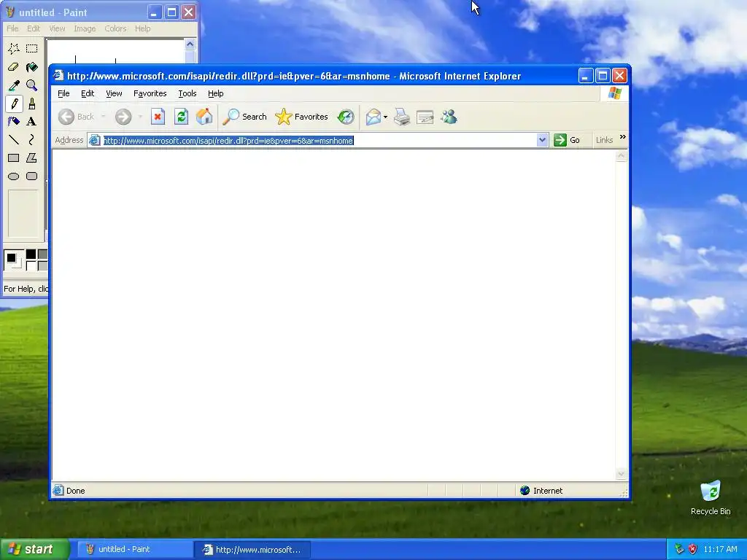Switch to Internet Explorer taskbar button
The height and width of the screenshot is (560, 747).
252,550
